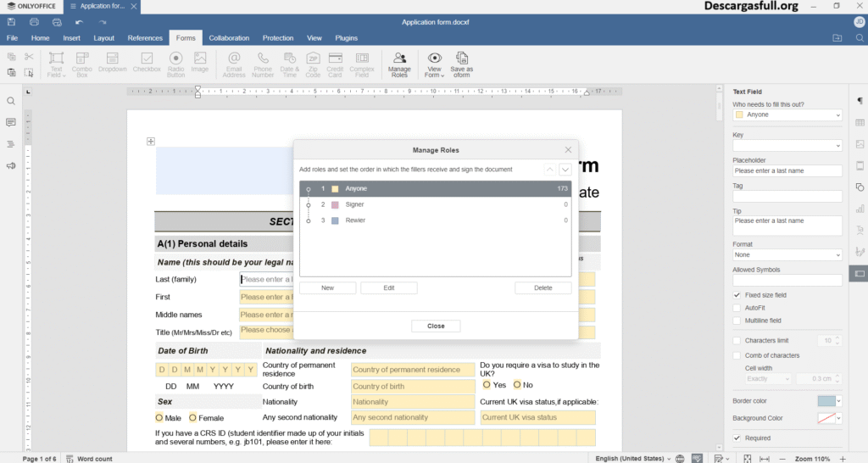
Task: Toggle the Characters limit checkbox
Action: coord(737,341)
